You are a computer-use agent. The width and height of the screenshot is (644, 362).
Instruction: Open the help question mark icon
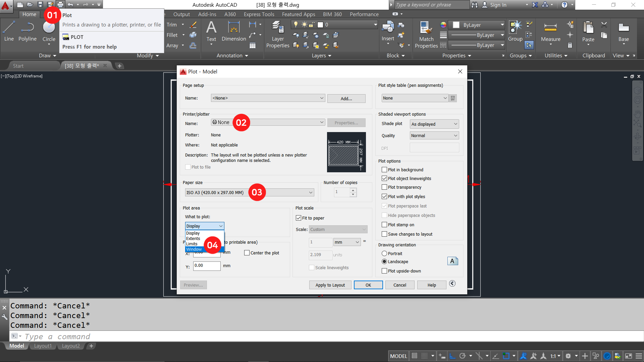[564, 5]
